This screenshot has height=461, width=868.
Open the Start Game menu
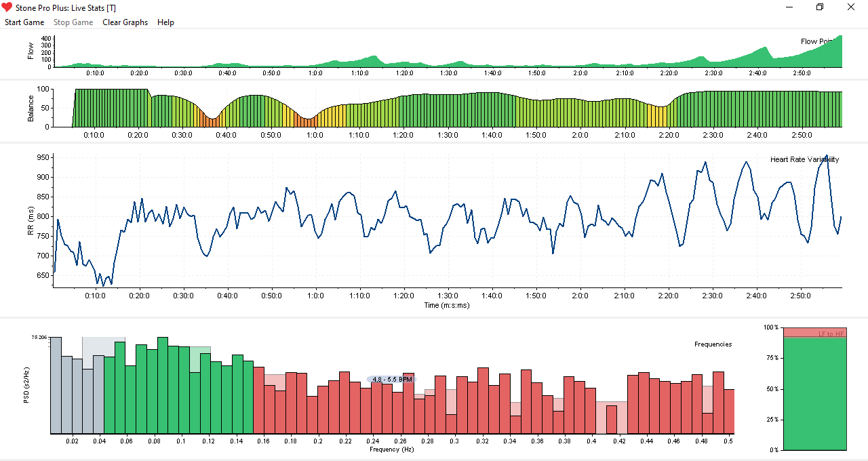(24, 22)
